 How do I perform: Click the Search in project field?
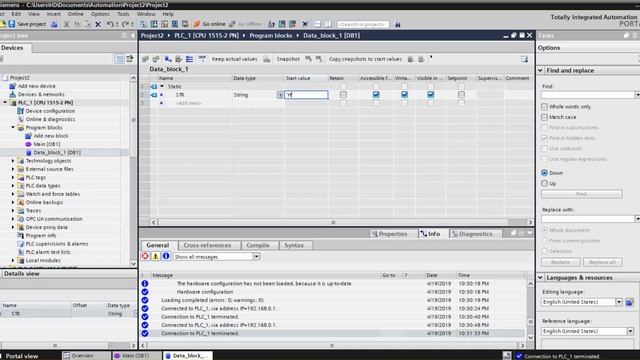[362, 24]
